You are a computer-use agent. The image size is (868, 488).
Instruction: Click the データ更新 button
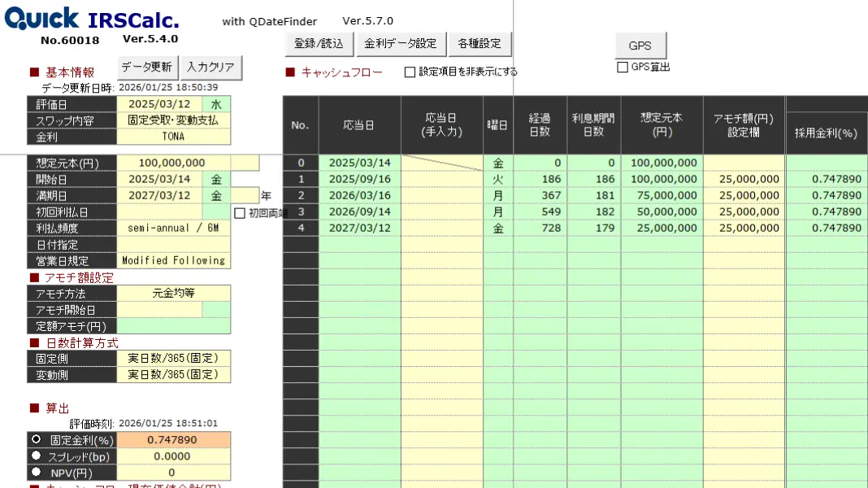[147, 67]
